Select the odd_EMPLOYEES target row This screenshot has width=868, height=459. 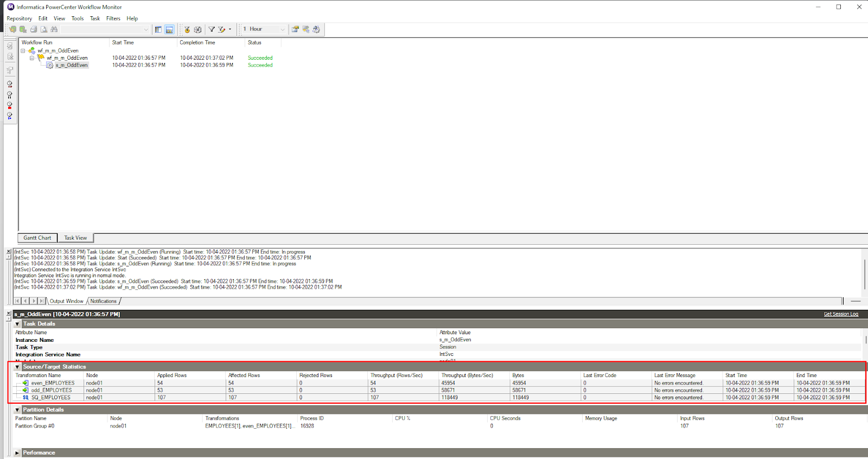(439, 390)
